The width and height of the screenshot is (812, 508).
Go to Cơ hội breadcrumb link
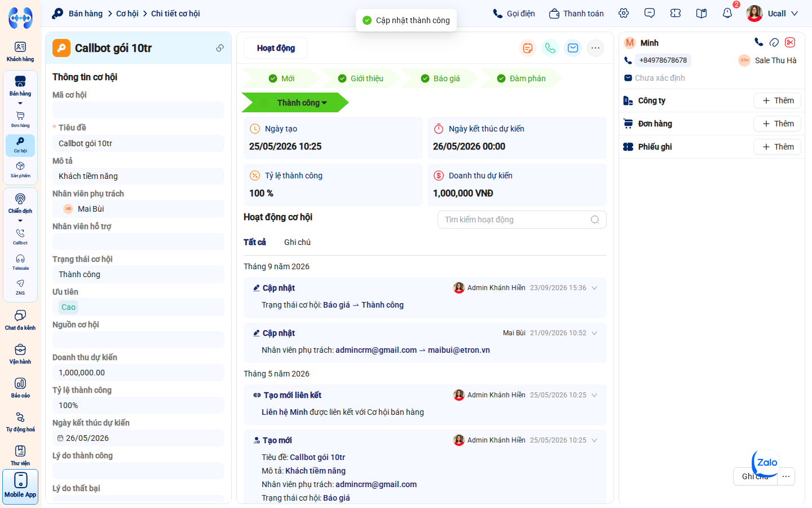(x=127, y=14)
